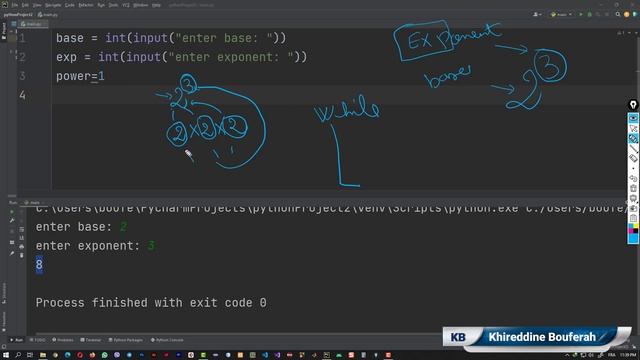Open the run configuration dropdown
The height and width of the screenshot is (360, 640).
coord(561,14)
